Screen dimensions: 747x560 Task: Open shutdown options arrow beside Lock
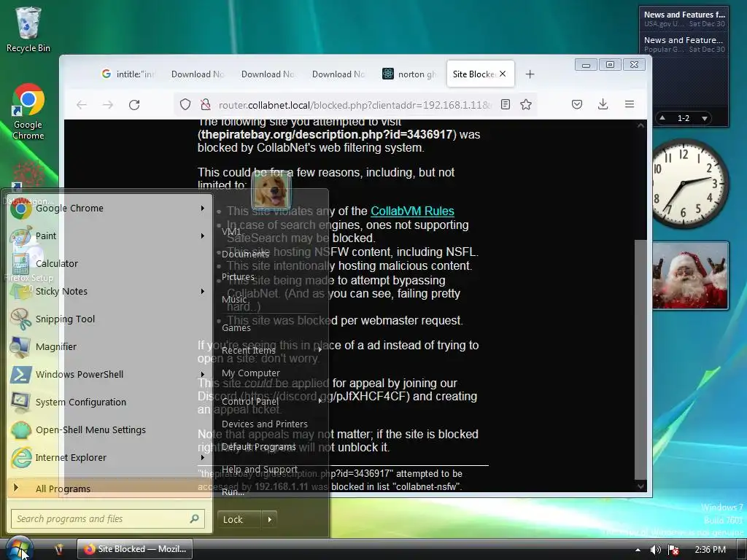pos(270,519)
